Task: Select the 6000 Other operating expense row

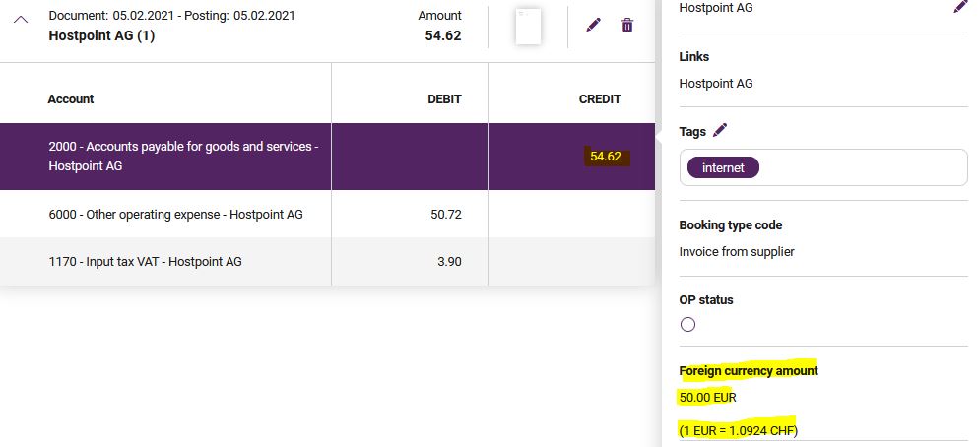Action: pyautogui.click(x=328, y=214)
